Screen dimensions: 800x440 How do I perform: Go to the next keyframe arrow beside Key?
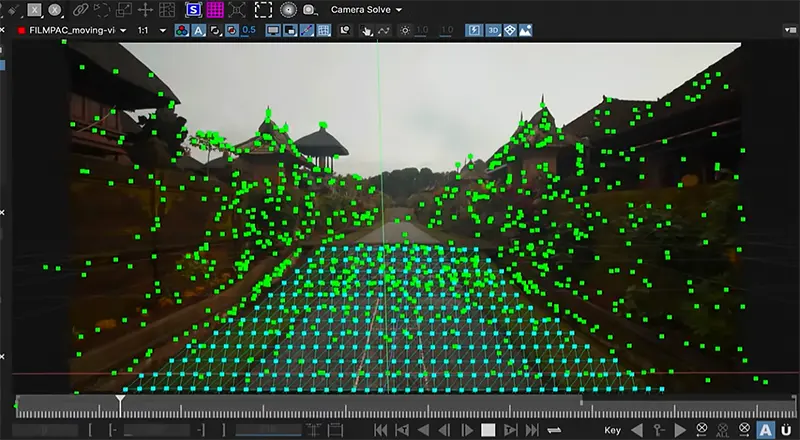point(680,430)
